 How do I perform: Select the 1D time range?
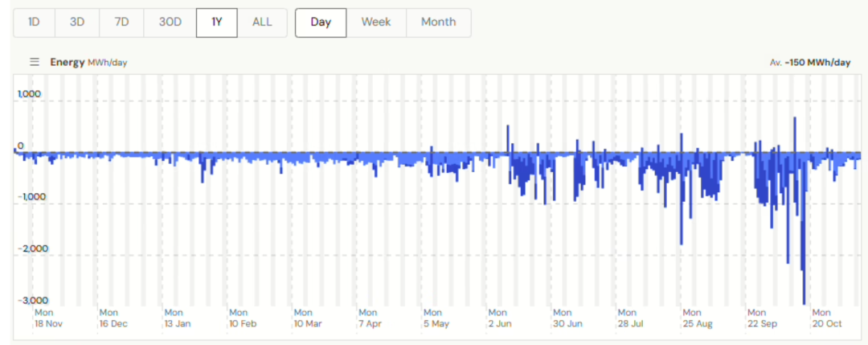34,23
